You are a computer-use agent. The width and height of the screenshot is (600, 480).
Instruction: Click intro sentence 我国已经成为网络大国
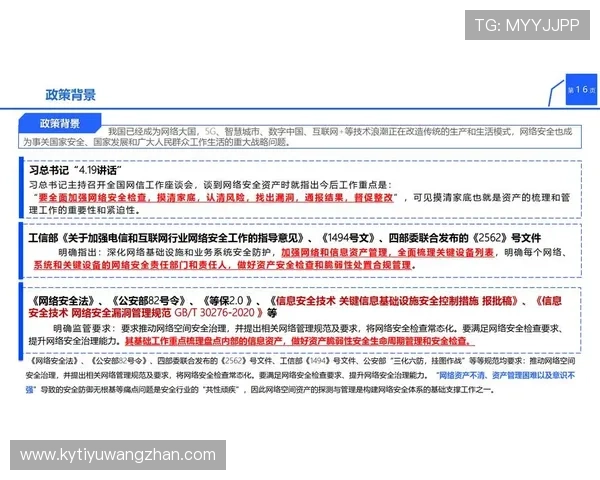[x=152, y=132]
